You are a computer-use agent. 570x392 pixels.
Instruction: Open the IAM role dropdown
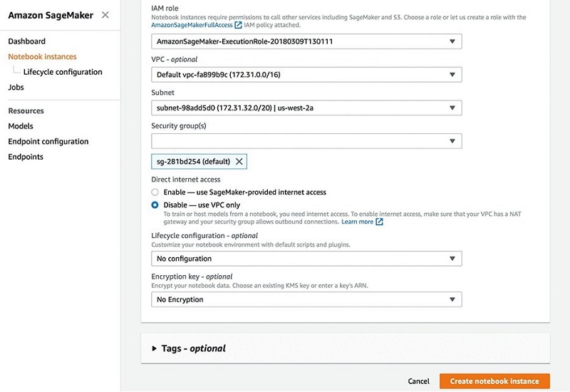tap(306, 42)
